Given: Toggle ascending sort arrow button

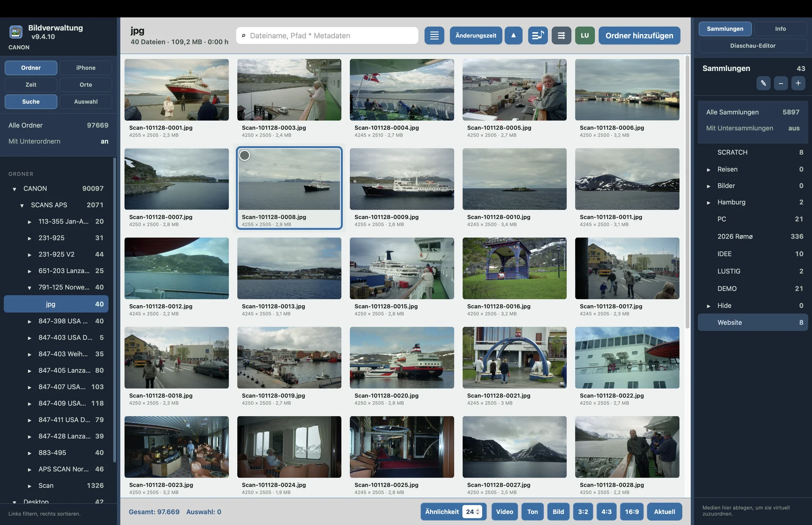Looking at the screenshot, I should click(x=513, y=36).
